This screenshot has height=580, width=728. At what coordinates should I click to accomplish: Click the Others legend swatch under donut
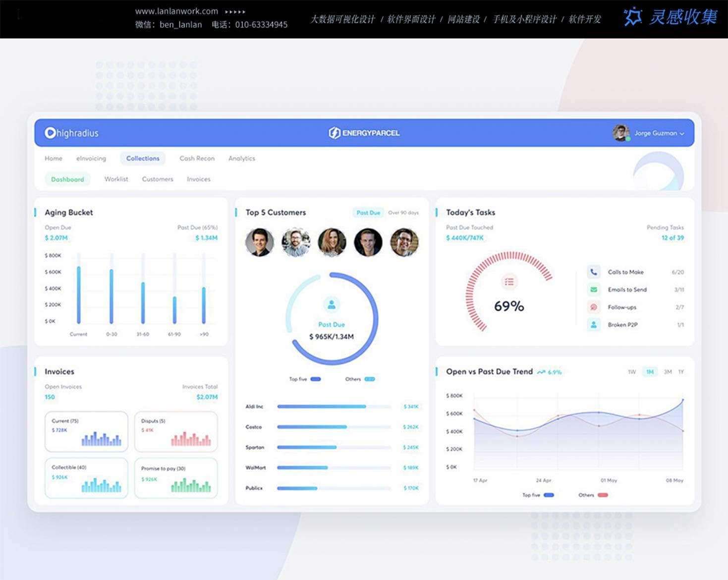(370, 379)
